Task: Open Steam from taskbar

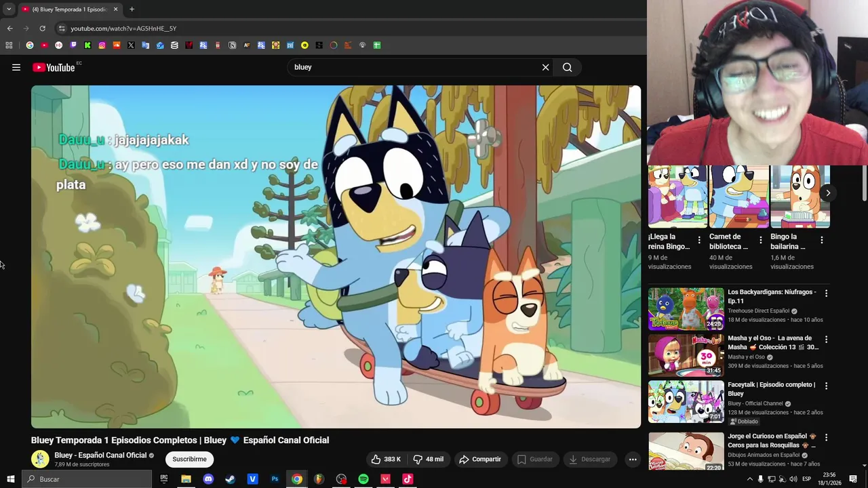Action: (x=231, y=479)
